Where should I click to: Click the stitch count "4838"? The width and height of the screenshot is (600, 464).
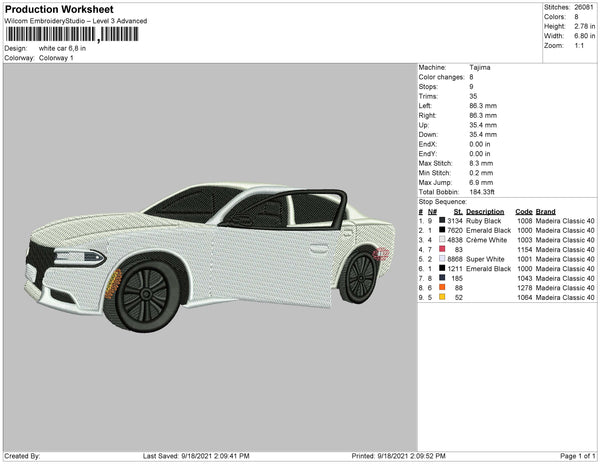click(x=455, y=240)
